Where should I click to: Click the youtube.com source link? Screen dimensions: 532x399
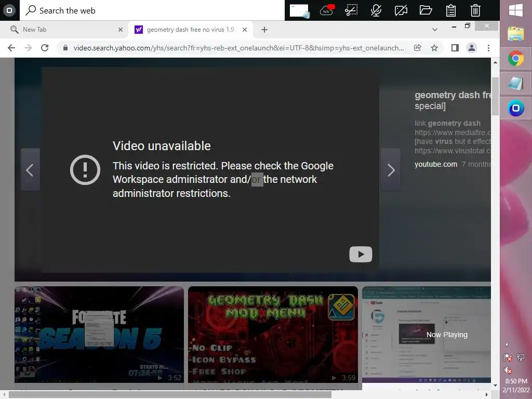436,164
